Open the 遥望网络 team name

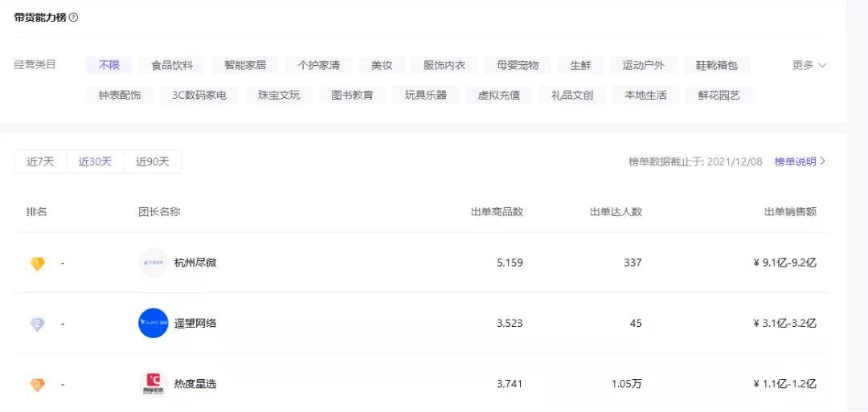[x=194, y=323]
